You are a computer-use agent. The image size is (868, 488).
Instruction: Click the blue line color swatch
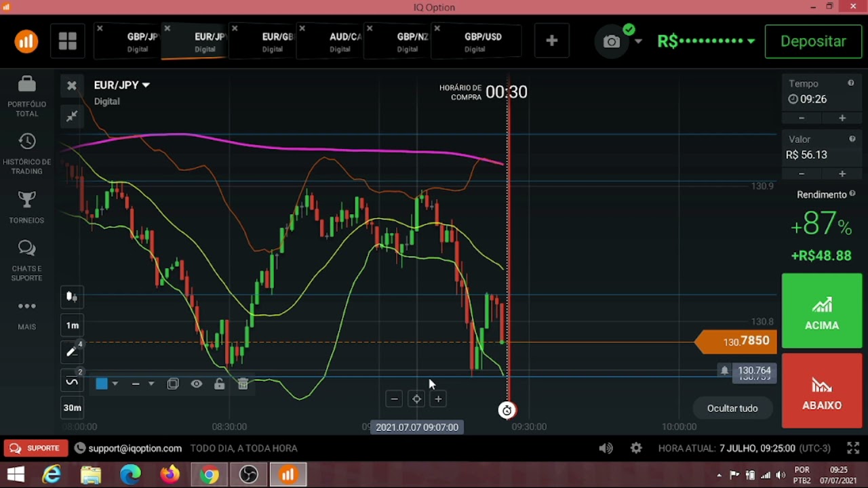(x=102, y=384)
